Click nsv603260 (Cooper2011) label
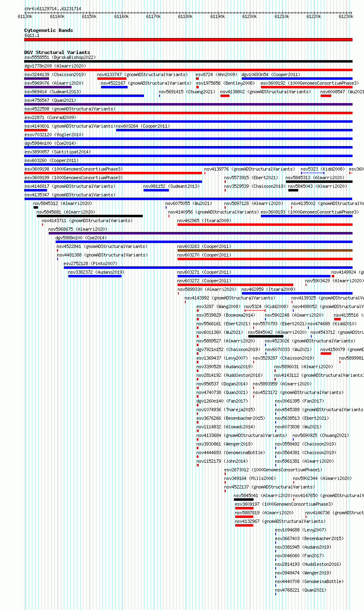 click(52, 161)
